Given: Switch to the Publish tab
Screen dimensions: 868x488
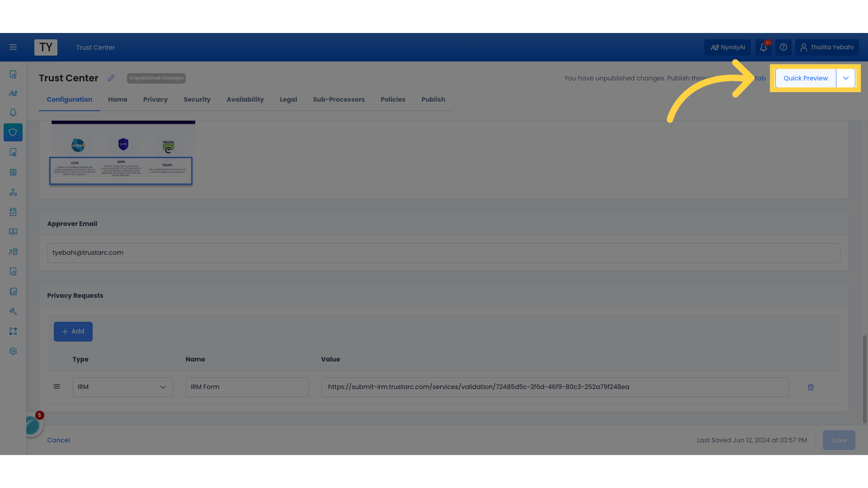Looking at the screenshot, I should [433, 99].
